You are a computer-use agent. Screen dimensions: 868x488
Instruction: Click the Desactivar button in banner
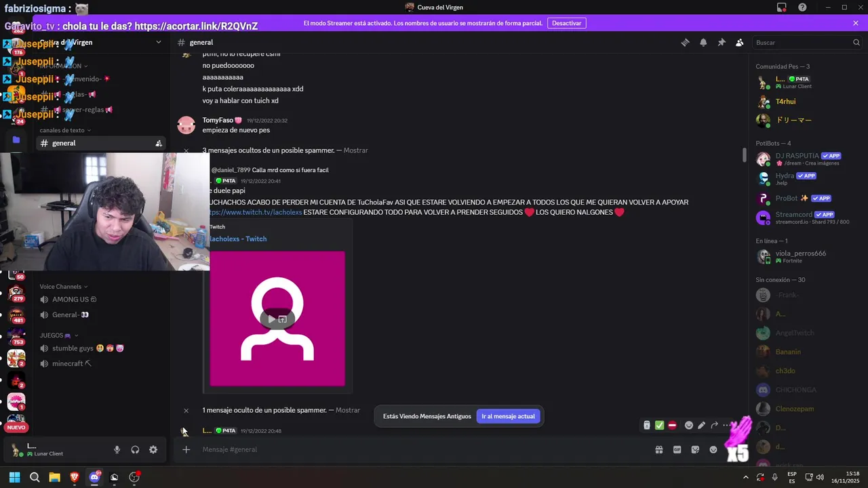click(566, 23)
